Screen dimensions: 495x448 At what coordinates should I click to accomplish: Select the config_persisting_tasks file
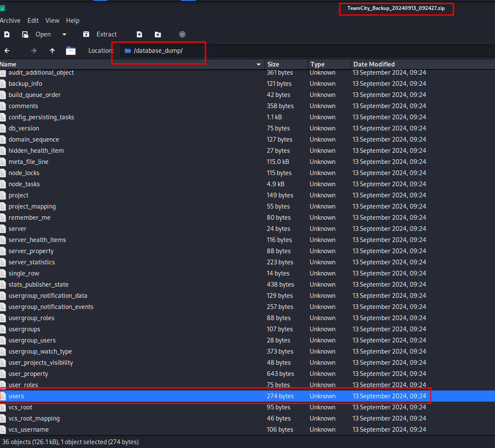(x=247, y=117)
